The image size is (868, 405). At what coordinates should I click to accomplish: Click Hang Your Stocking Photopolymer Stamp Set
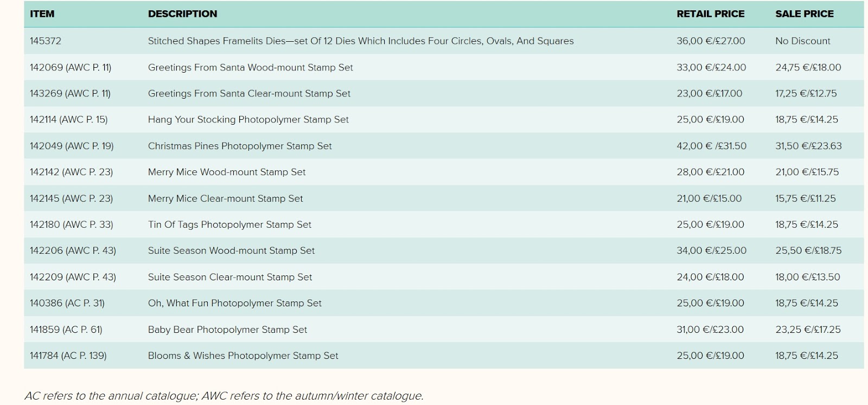click(x=248, y=119)
